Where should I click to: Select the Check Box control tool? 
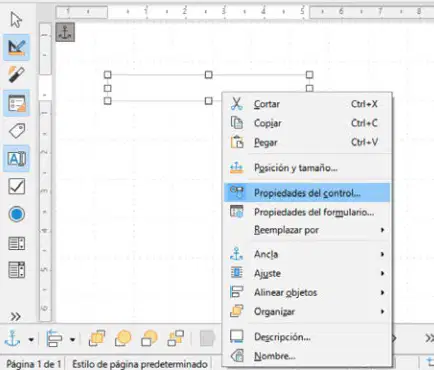click(16, 186)
